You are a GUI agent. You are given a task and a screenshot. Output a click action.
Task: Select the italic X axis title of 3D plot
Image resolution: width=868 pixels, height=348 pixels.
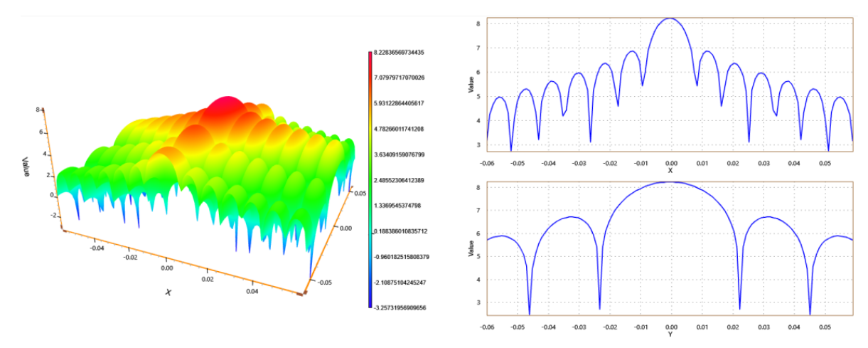(168, 292)
